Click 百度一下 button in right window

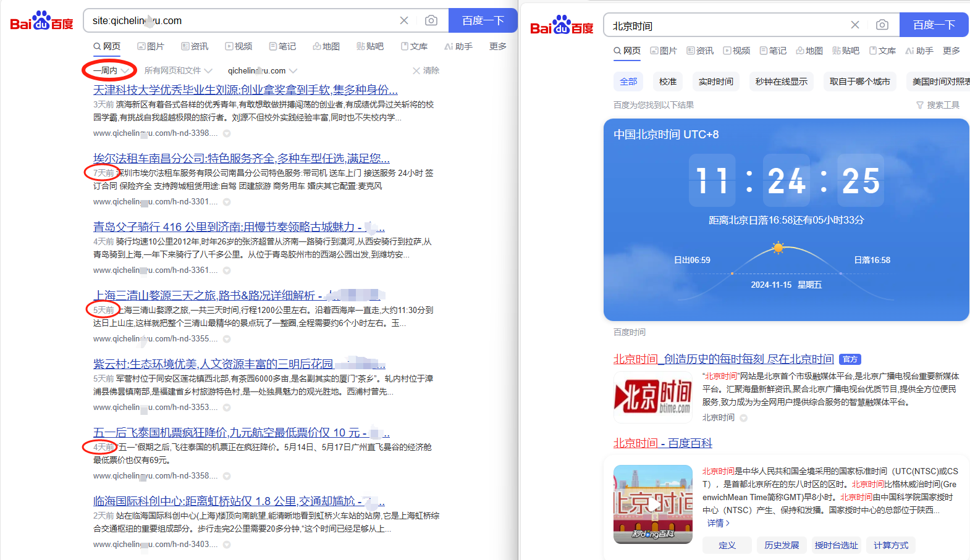click(934, 25)
